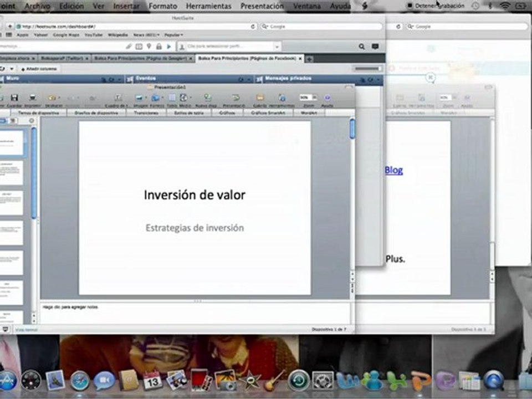Expand the Medios dropdown arrow
The width and height of the screenshot is (532, 399).
[x=190, y=98]
